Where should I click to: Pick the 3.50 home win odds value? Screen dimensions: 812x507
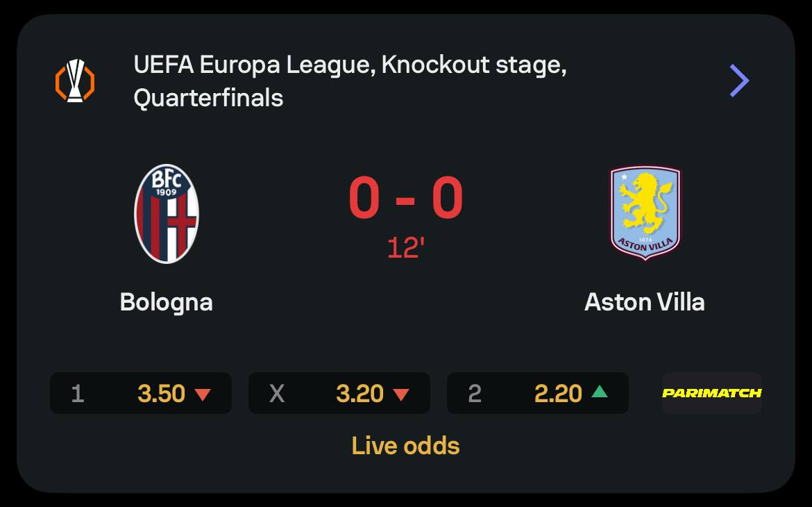coord(161,394)
